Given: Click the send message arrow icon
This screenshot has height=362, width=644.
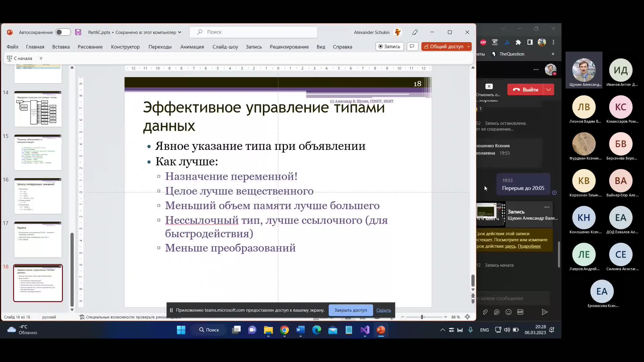Looking at the screenshot, I should (x=544, y=312).
